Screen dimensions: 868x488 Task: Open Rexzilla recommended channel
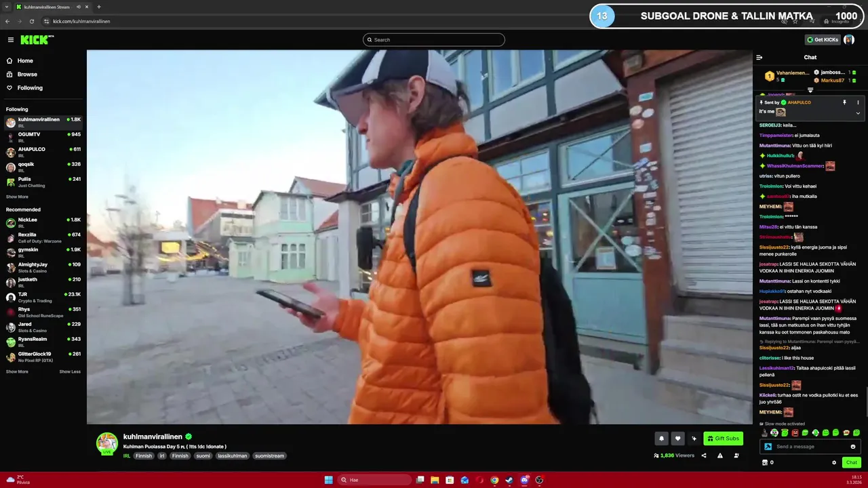click(x=43, y=237)
